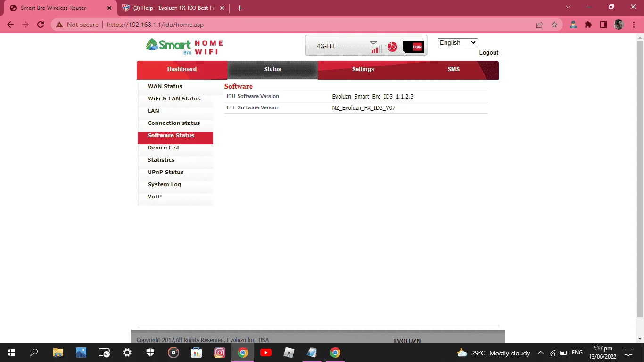
Task: Open the notification center icon
Action: pyautogui.click(x=628, y=353)
